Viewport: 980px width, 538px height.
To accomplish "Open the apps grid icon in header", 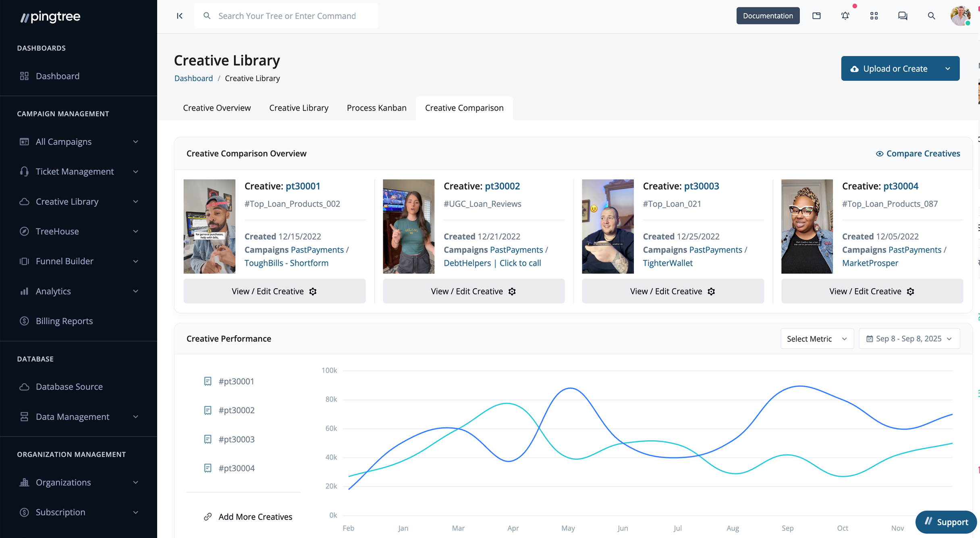I will (874, 16).
